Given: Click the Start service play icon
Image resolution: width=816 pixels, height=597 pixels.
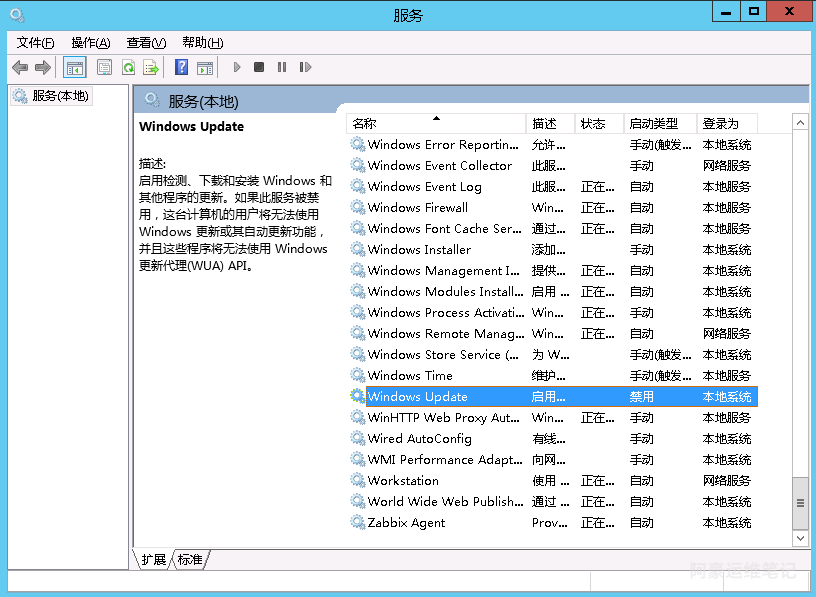Looking at the screenshot, I should tap(237, 67).
